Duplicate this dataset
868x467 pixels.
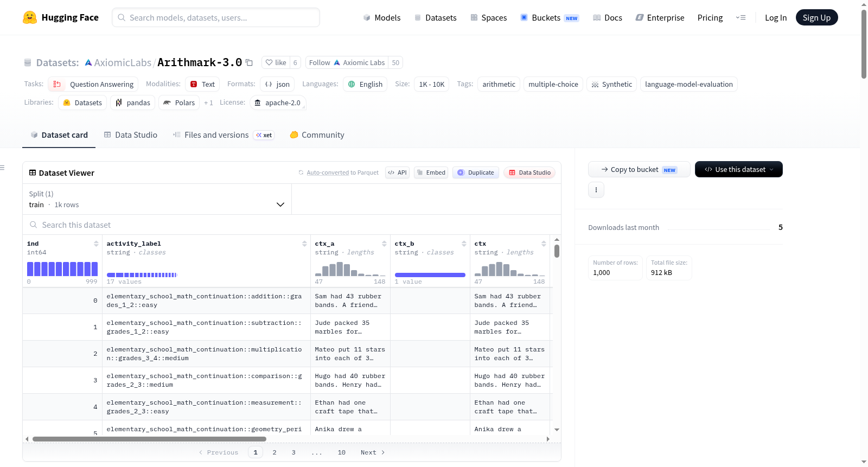tap(476, 172)
